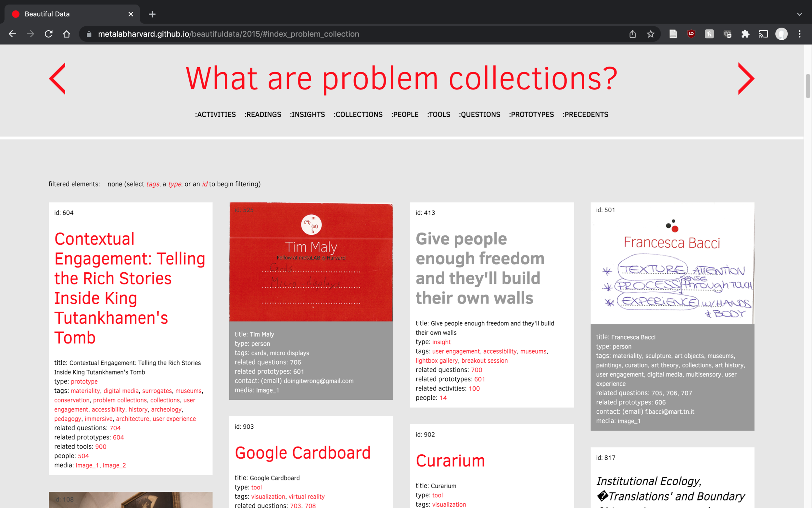Reload the page with the refresh icon
Screen dimensions: 812x508
49,34
